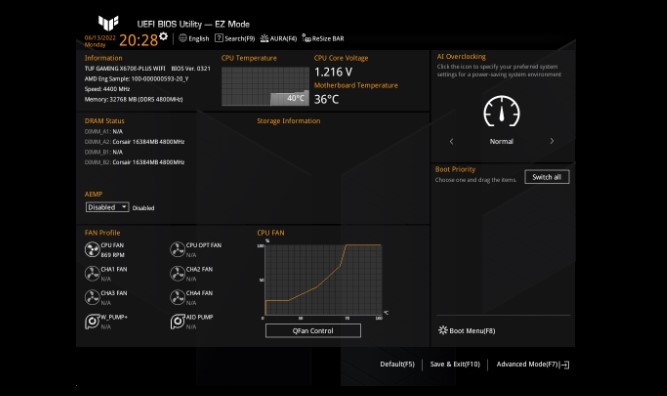Select the AIO PUMP icon
Image resolution: width=667 pixels, height=396 pixels.
[177, 322]
